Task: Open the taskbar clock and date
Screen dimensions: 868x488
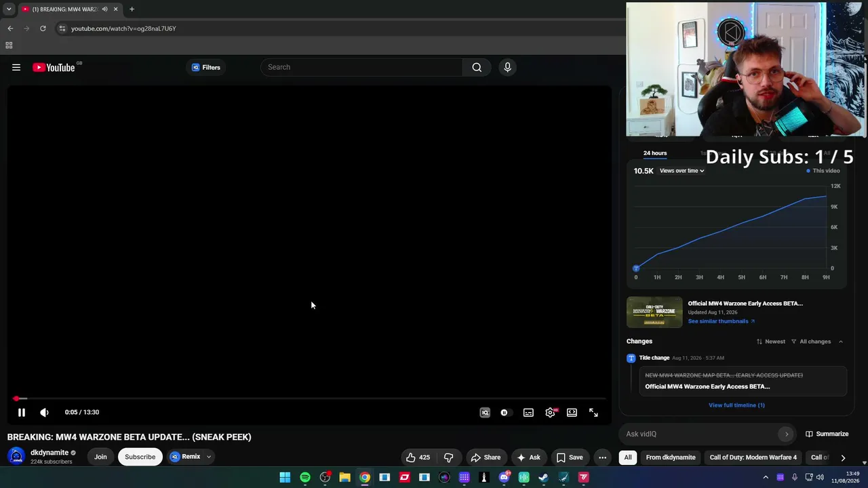Action: (845, 477)
